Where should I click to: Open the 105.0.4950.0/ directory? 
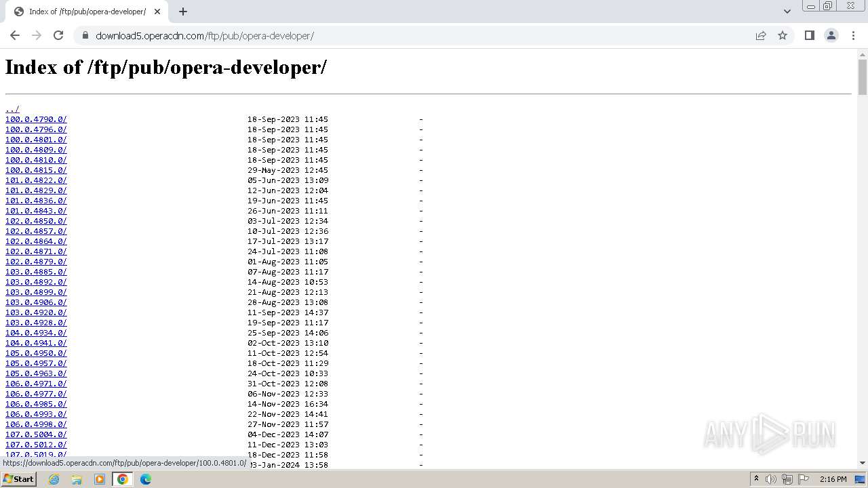coord(36,353)
